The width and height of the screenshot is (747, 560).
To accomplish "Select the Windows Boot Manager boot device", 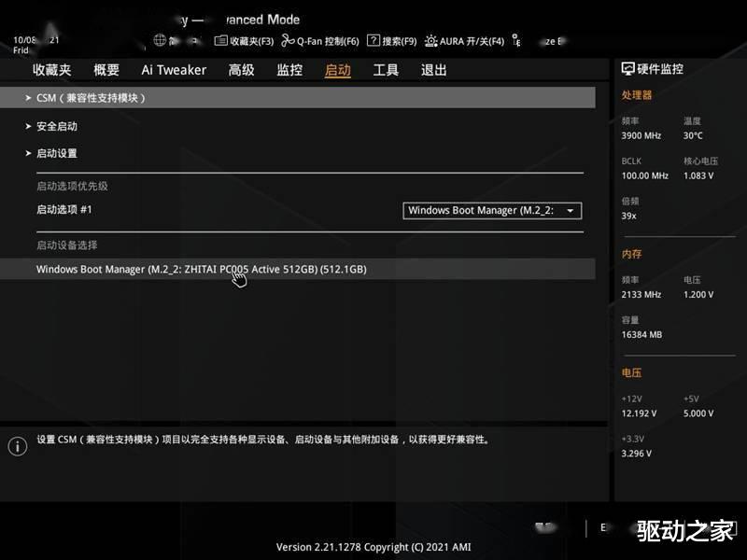I will pyautogui.click(x=202, y=269).
